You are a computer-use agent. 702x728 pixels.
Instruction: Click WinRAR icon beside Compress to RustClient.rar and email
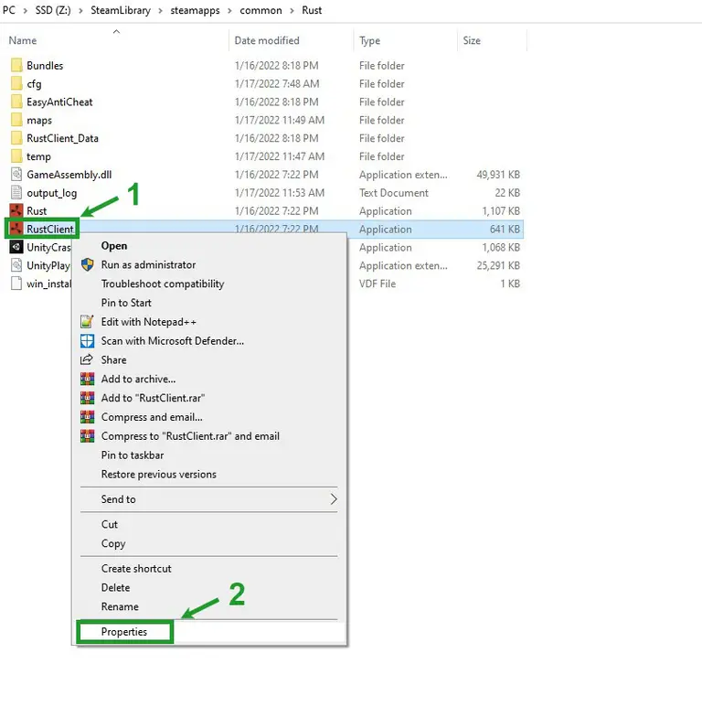[x=87, y=436]
